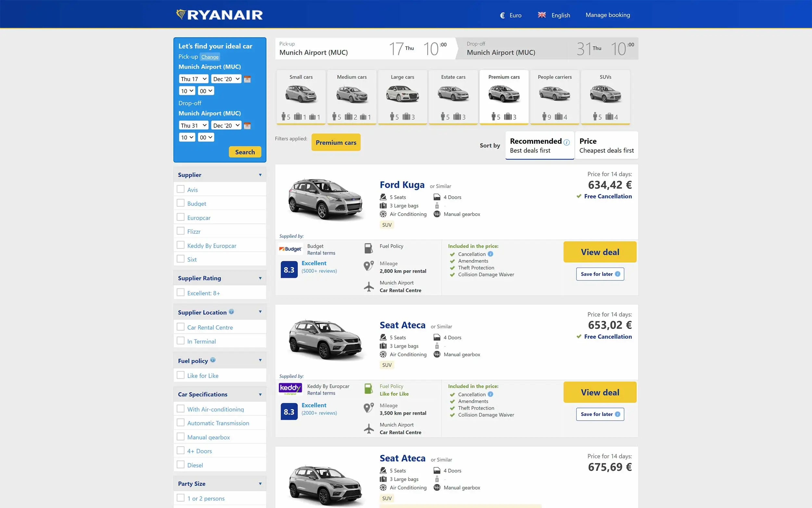Check the In Terminal location option
812x508 pixels.
click(x=181, y=341)
